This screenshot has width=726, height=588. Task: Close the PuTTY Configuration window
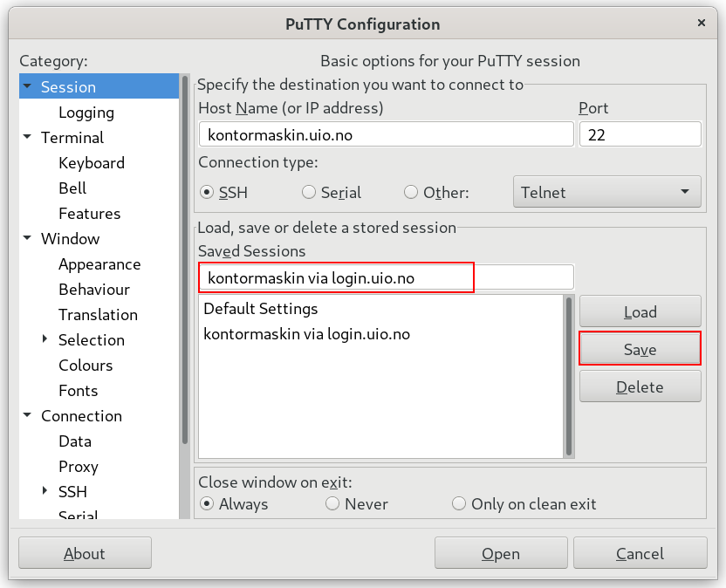[x=701, y=23]
